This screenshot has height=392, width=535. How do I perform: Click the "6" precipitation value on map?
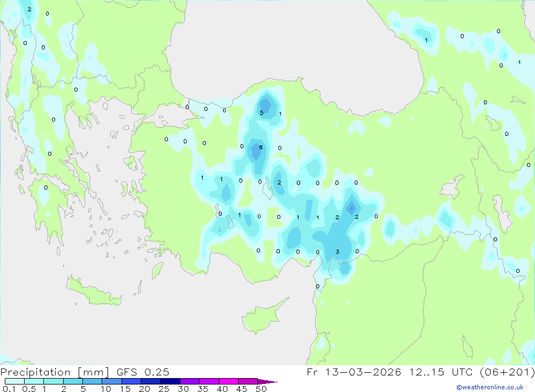tap(261, 148)
